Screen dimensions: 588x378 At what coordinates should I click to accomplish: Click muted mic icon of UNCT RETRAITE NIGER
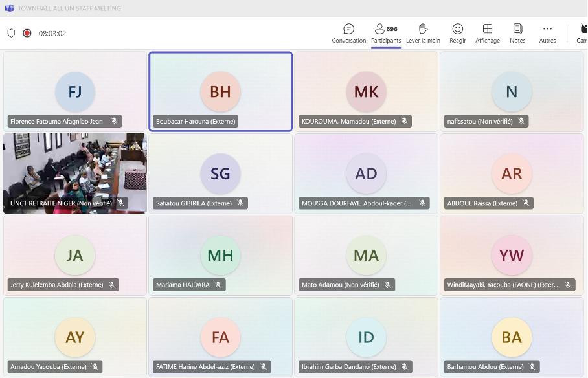click(x=120, y=203)
